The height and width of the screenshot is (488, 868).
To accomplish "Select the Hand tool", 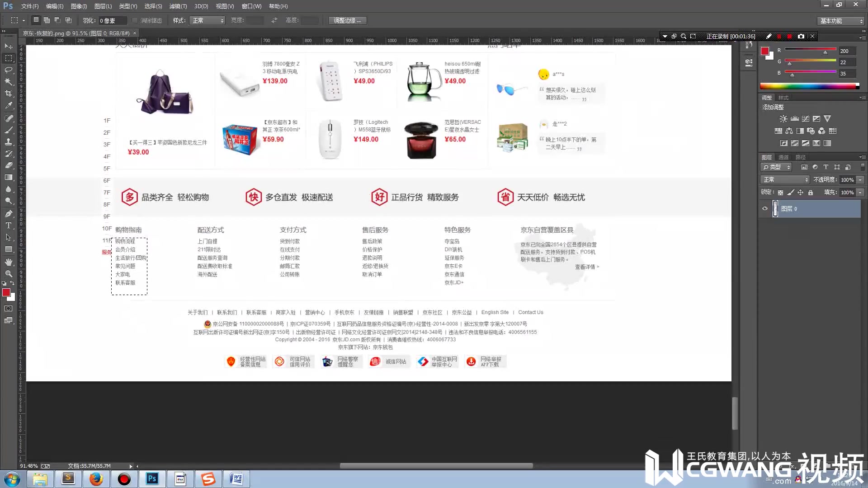I will point(9,262).
